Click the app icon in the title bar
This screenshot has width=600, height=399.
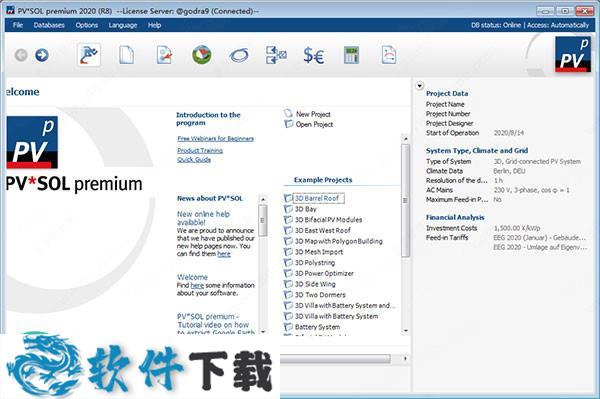click(x=10, y=10)
